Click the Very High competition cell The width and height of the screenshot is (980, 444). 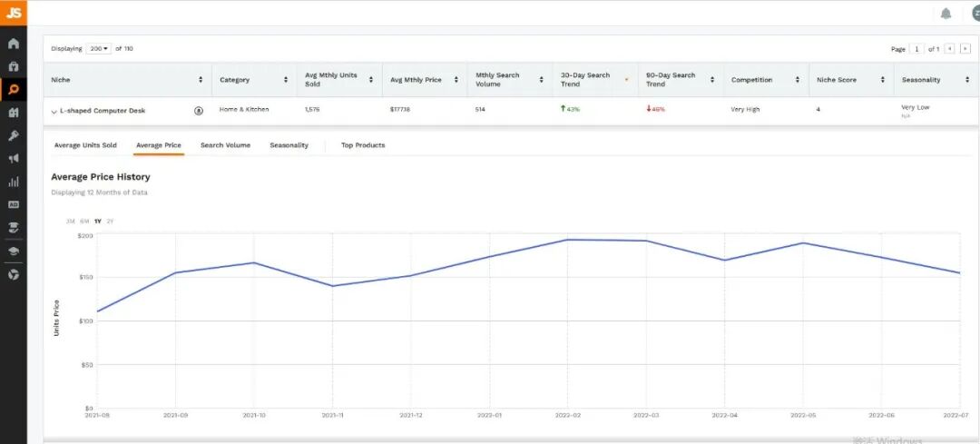(x=745, y=110)
